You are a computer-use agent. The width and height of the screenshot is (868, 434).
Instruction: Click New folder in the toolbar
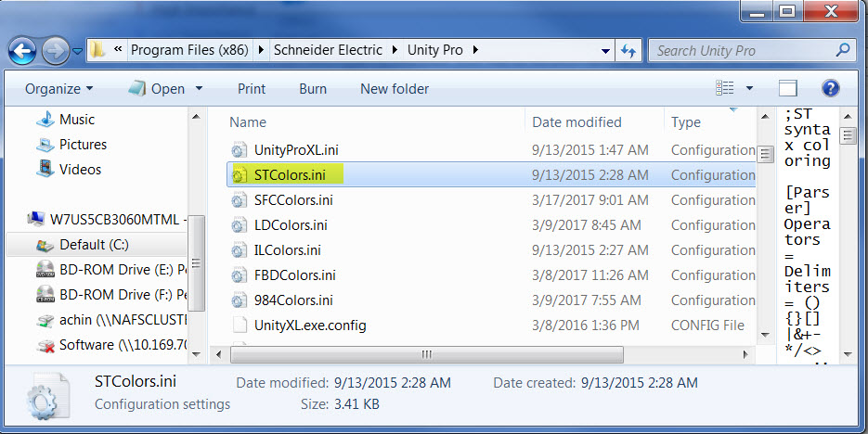[x=395, y=89]
